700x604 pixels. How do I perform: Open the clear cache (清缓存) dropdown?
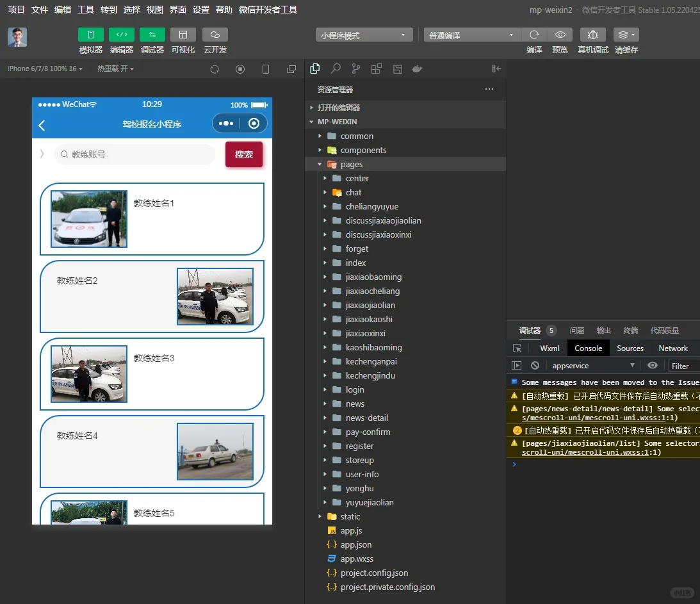coord(626,35)
